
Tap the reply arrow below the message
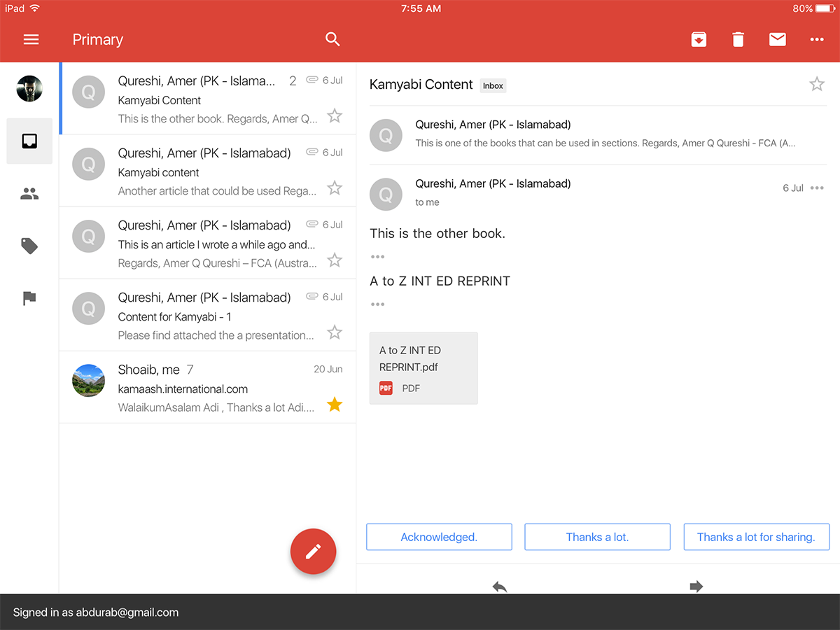coord(500,587)
